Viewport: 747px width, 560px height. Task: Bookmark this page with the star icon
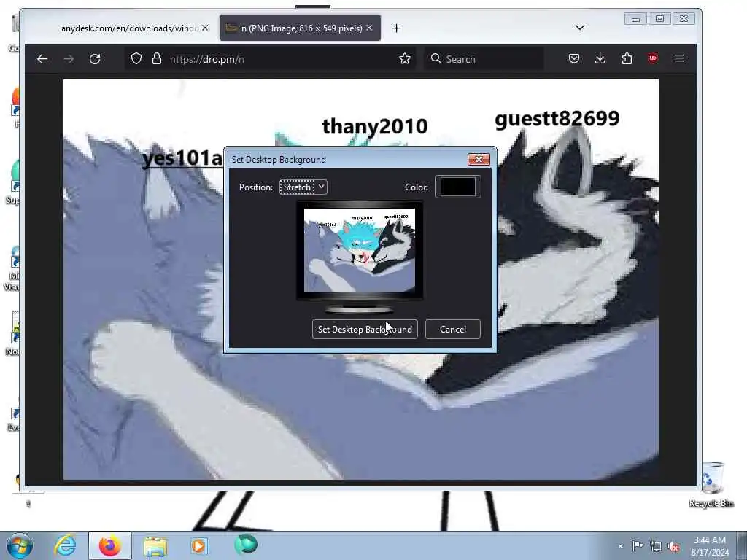(405, 58)
